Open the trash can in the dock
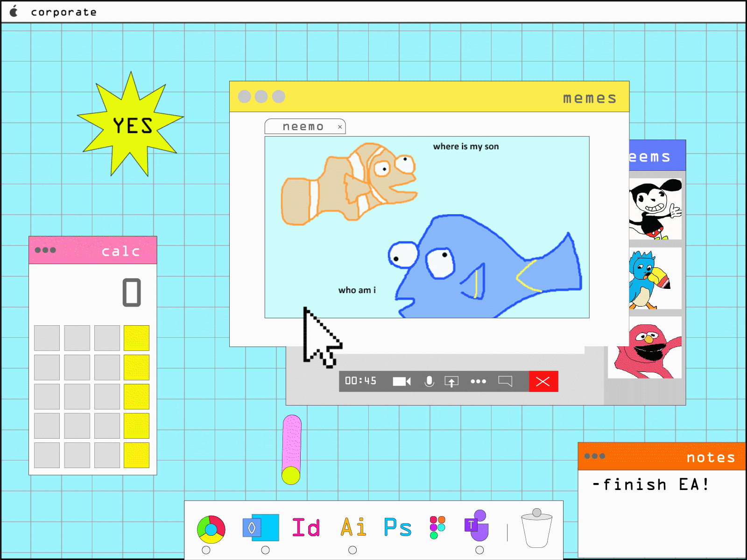Viewport: 747px width, 560px height. 537,528
